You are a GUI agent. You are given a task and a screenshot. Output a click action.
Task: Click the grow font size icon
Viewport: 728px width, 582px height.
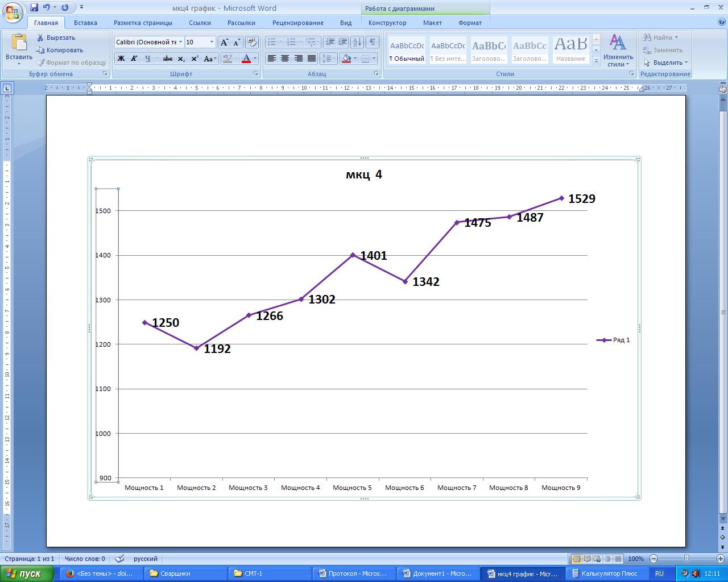224,42
